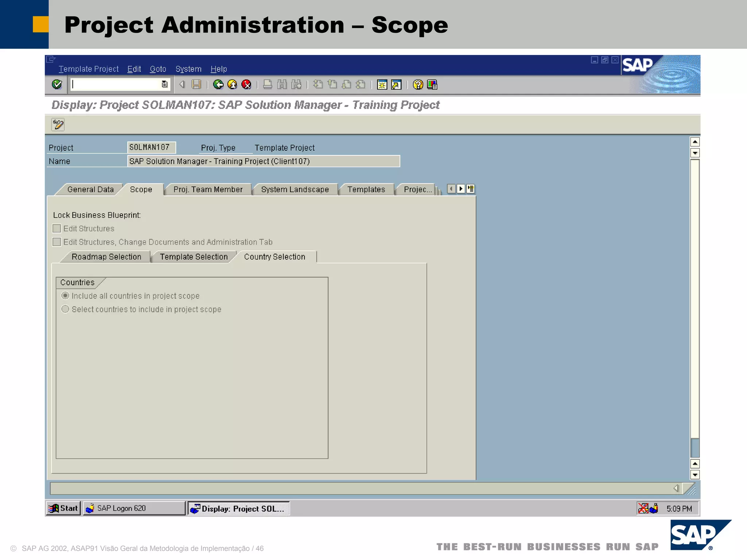Click the green Back arrow icon

coord(218,85)
